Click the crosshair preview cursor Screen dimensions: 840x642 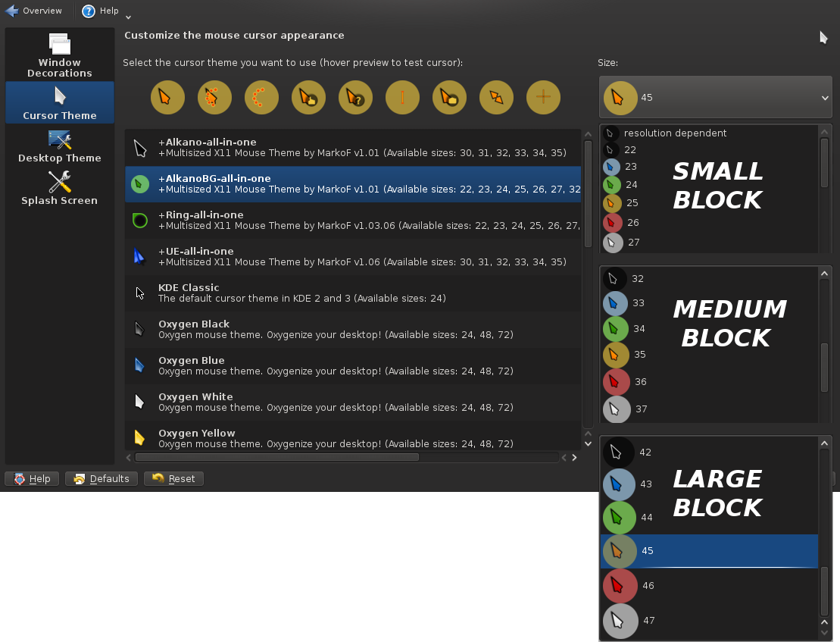tap(543, 98)
